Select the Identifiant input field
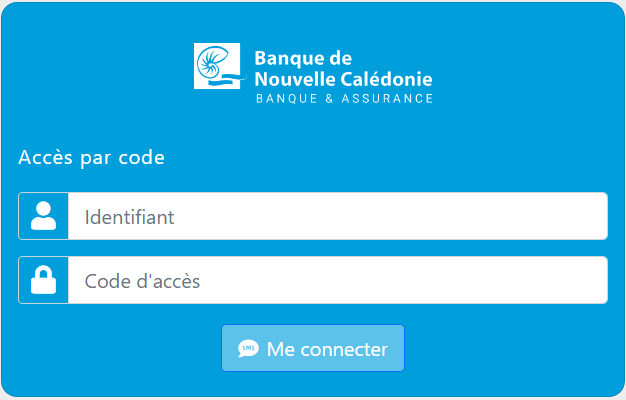Screen dimensions: 626x400 click(337, 216)
